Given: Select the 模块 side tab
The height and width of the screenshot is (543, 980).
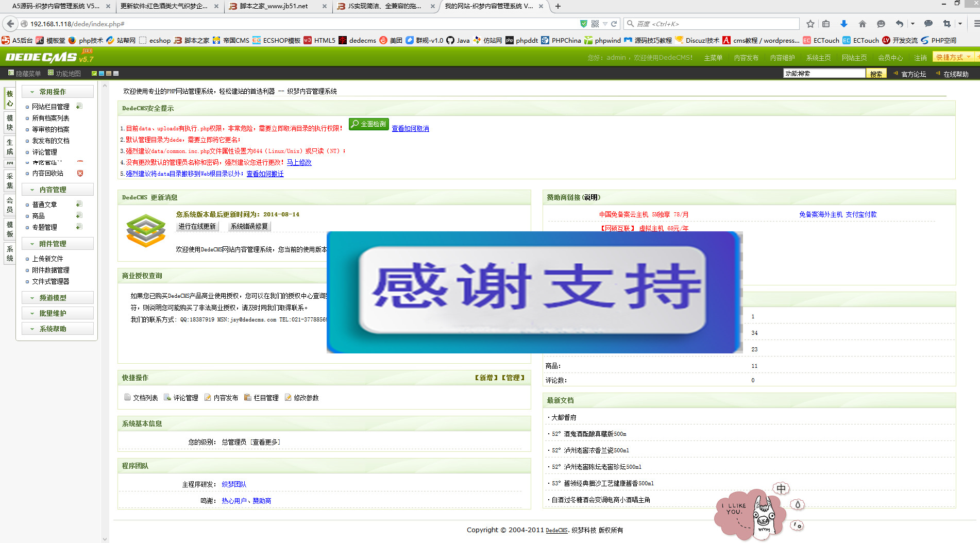Looking at the screenshot, I should tap(10, 123).
